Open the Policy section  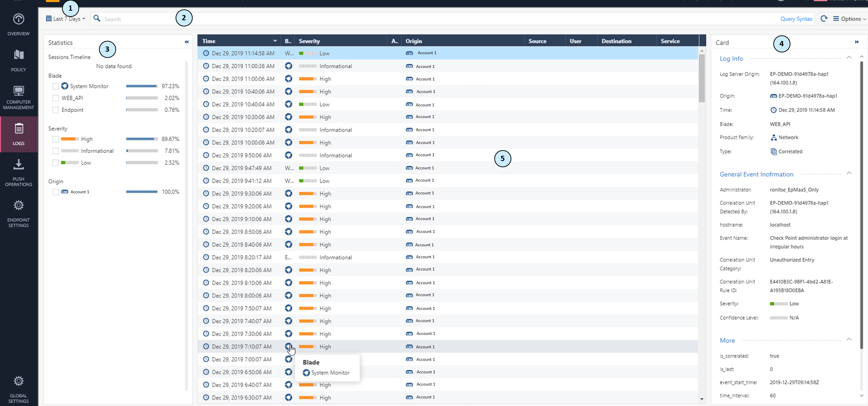(19, 61)
